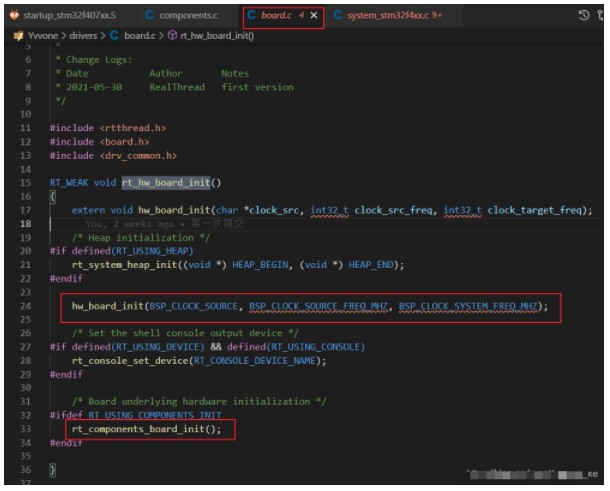610x491 pixels.
Task: Click the C icon on system_stm32f4xx.c tab
Action: [x=338, y=16]
